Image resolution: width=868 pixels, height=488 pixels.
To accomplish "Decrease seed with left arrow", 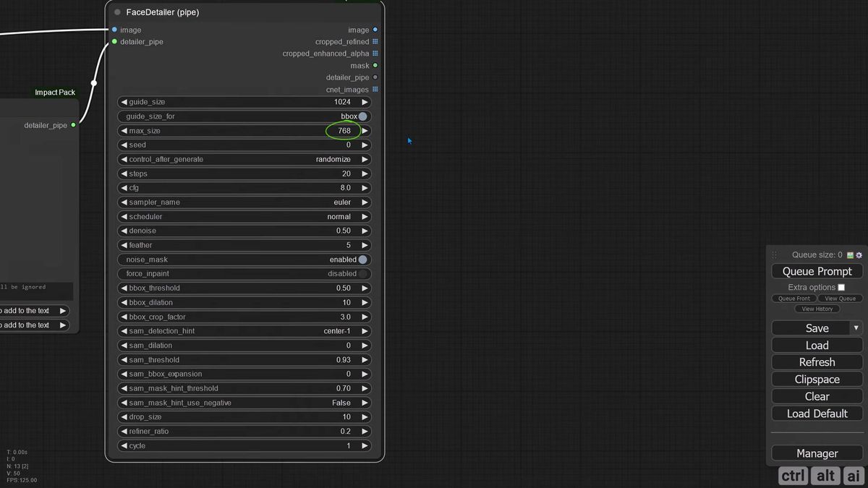I will [124, 145].
